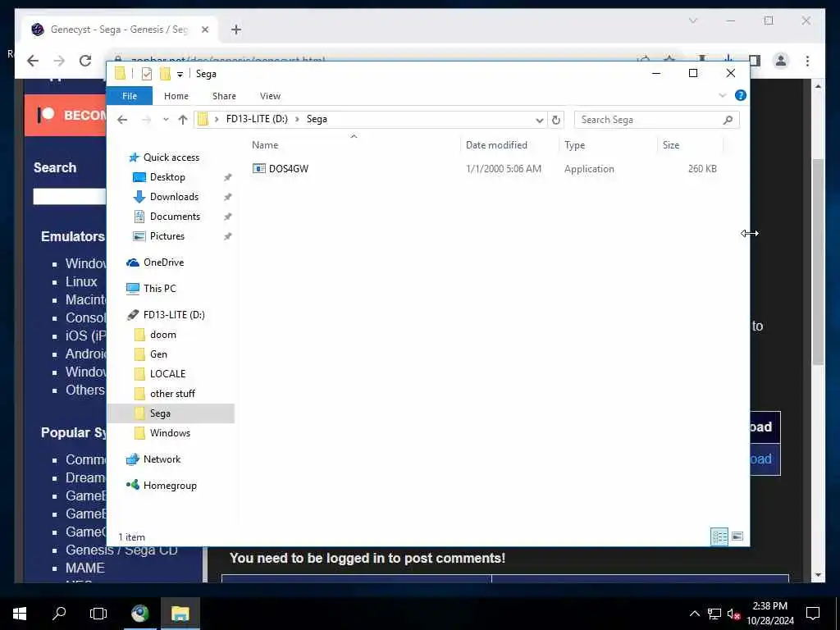Open taskbar search magnifier

59,614
